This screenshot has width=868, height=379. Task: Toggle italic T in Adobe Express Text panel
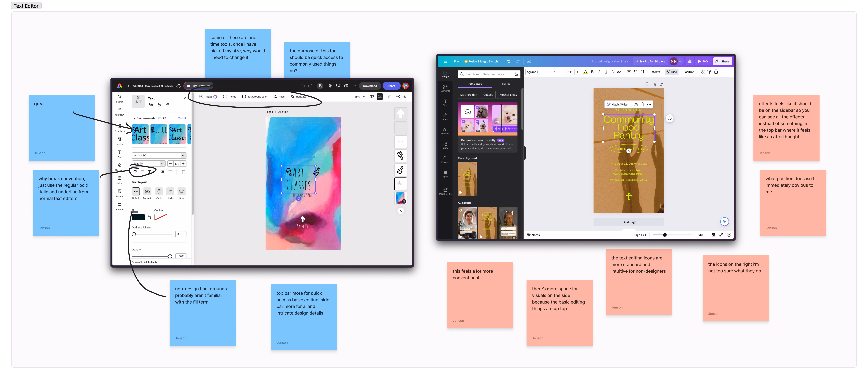click(142, 172)
